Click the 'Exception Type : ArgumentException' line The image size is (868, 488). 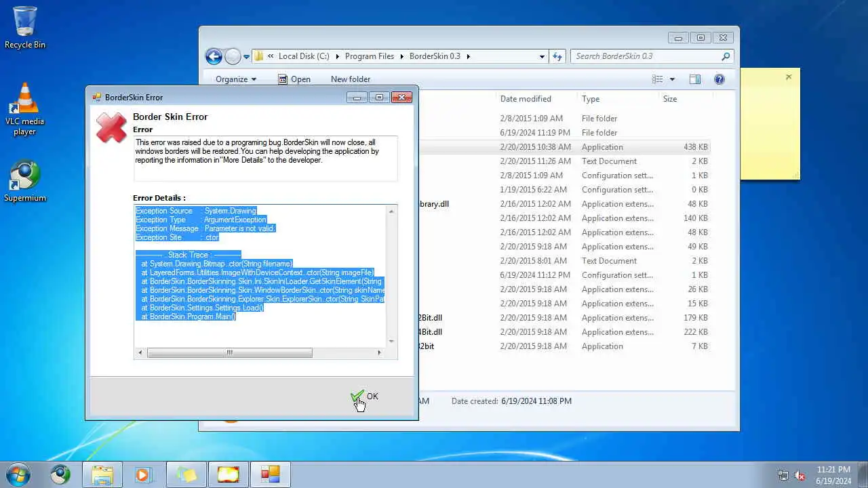pyautogui.click(x=201, y=220)
